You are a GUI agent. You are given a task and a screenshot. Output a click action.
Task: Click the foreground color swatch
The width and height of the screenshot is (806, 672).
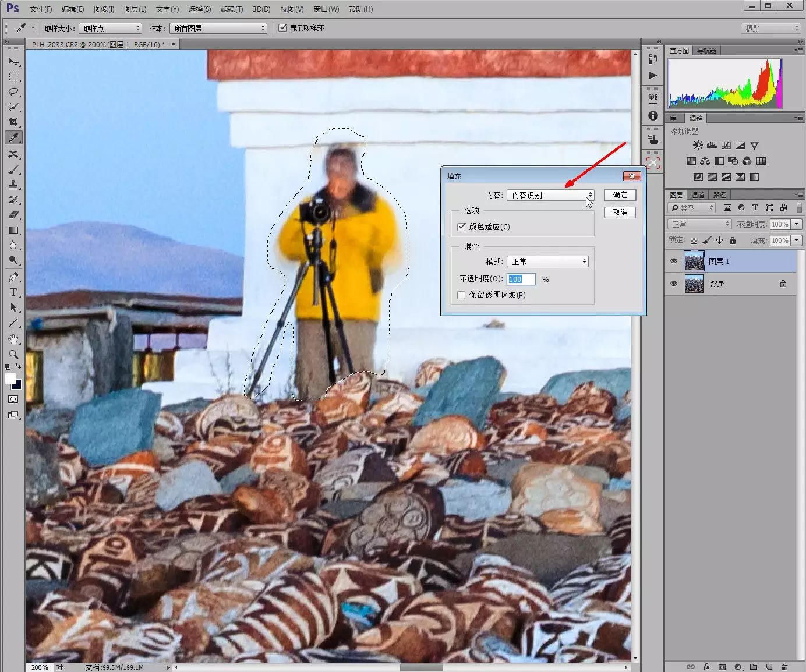(x=10, y=379)
